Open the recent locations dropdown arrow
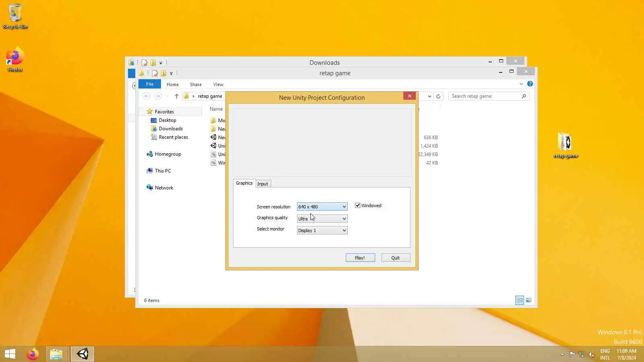This screenshot has width=644, height=362. [x=167, y=96]
